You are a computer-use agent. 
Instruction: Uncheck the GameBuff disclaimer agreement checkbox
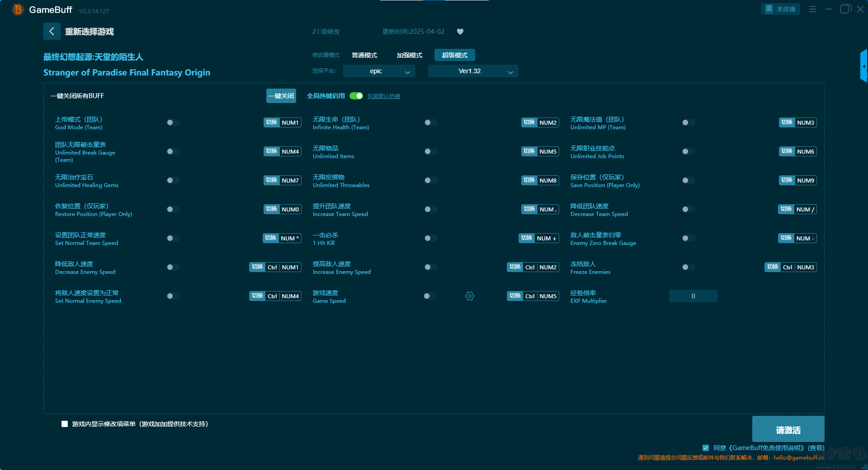tap(706, 448)
